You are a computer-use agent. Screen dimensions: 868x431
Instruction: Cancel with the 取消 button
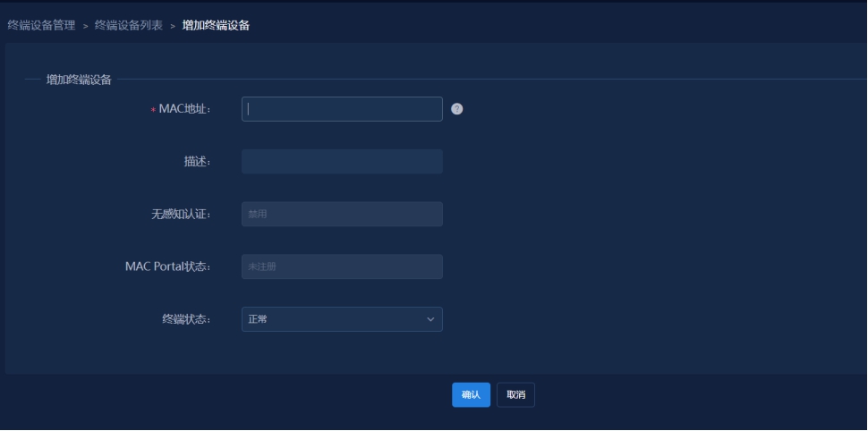pos(515,395)
